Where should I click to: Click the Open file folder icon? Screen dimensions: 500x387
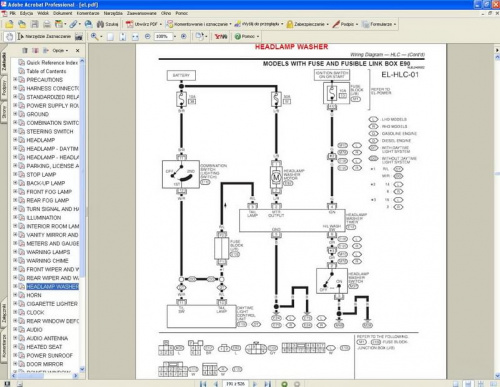(9, 24)
